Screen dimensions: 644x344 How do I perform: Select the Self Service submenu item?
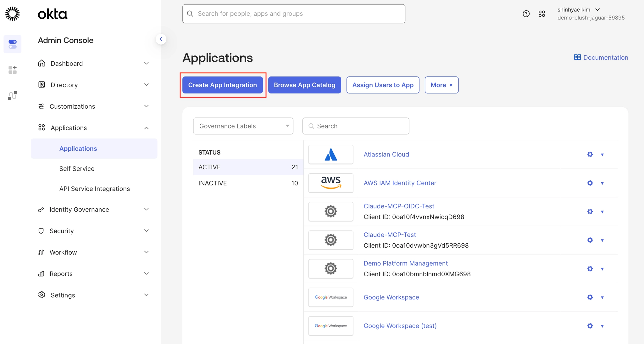click(77, 169)
